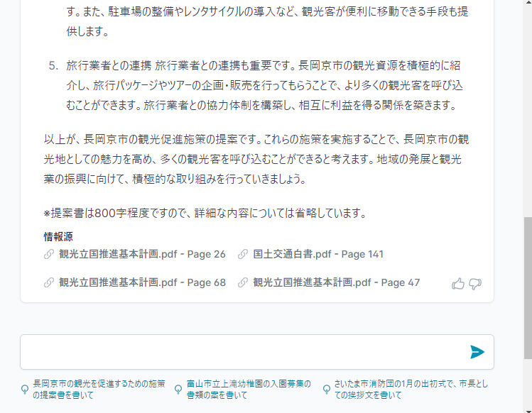Click the 情報源 heading
Screen dimensions: 532x413
(x=58, y=236)
